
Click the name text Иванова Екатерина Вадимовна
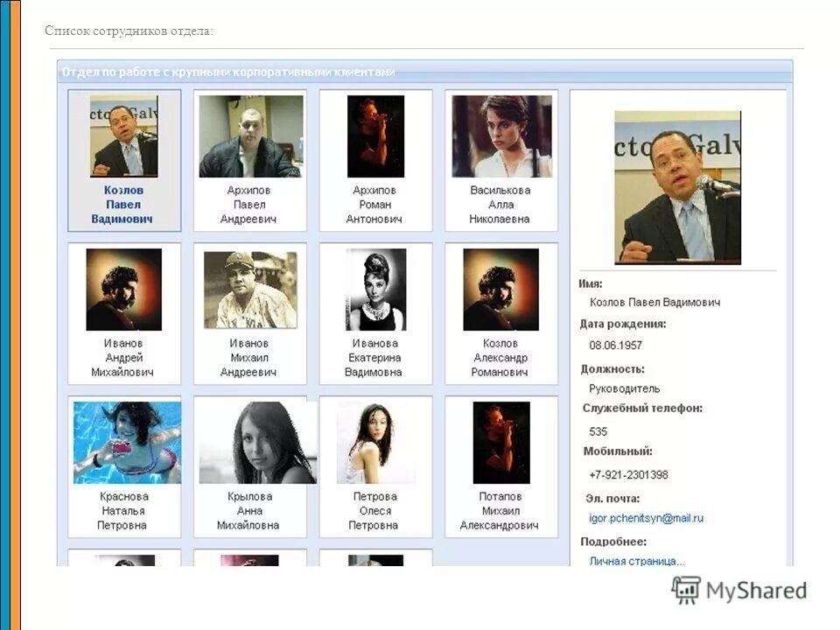(374, 357)
